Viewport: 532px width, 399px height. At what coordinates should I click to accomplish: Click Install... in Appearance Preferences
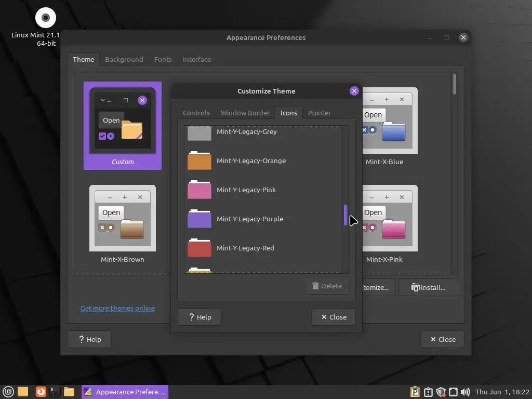click(428, 287)
